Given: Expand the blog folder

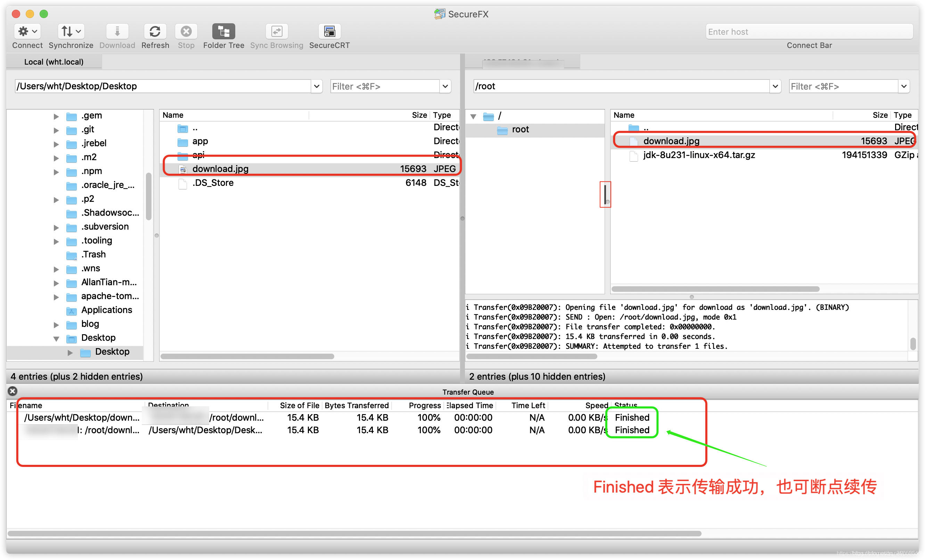Looking at the screenshot, I should pyautogui.click(x=56, y=325).
